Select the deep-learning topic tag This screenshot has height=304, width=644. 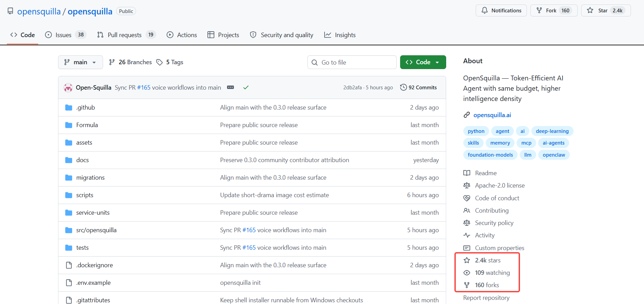click(552, 131)
